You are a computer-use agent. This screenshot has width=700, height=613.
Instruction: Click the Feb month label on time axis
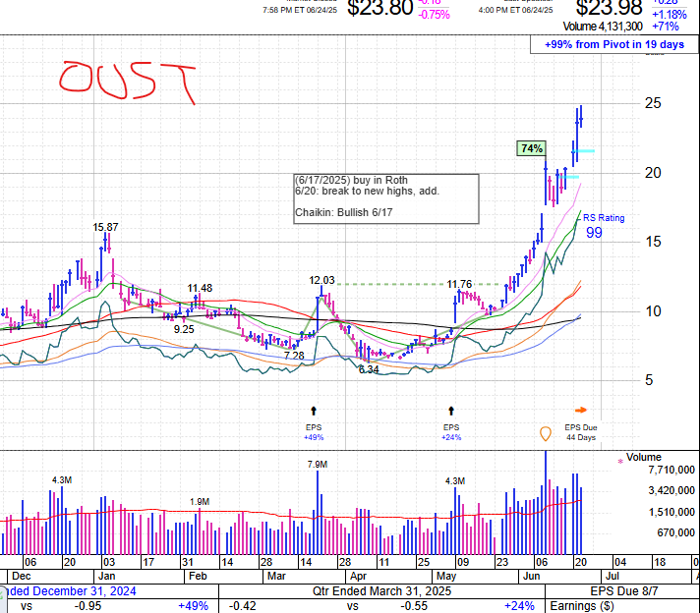[198, 576]
